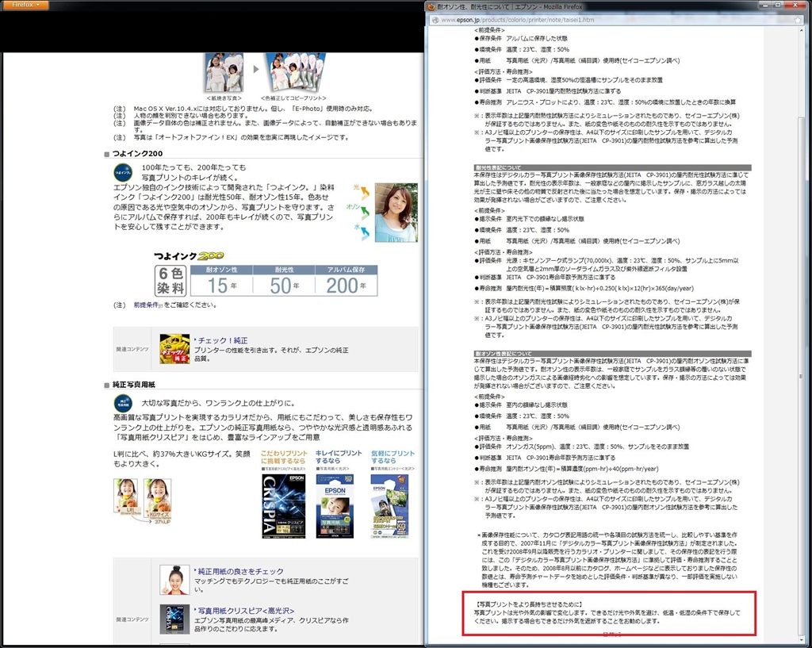Image resolution: width=812 pixels, height=648 pixels.
Task: Open the チェック！純正 link
Action: 223,340
